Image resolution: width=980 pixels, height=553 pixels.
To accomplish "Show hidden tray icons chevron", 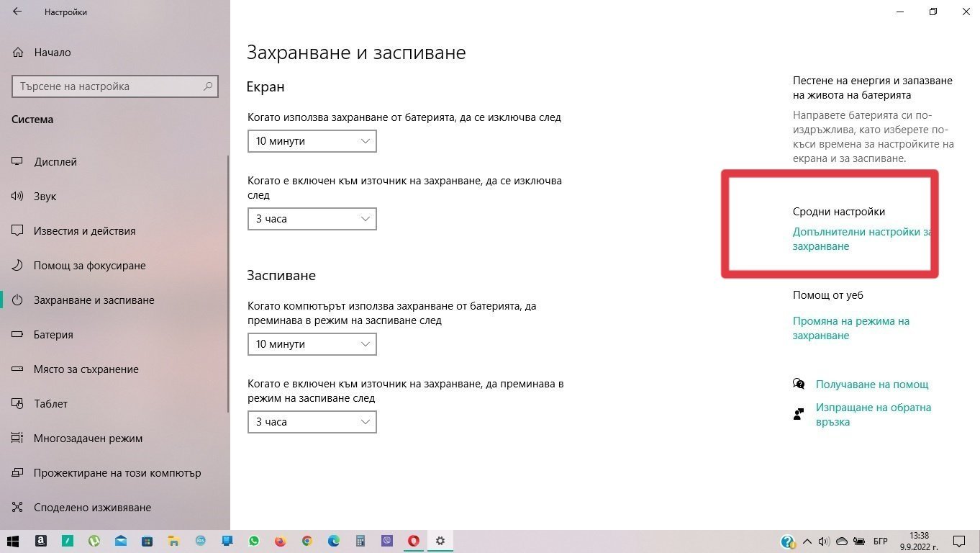I will click(x=807, y=541).
